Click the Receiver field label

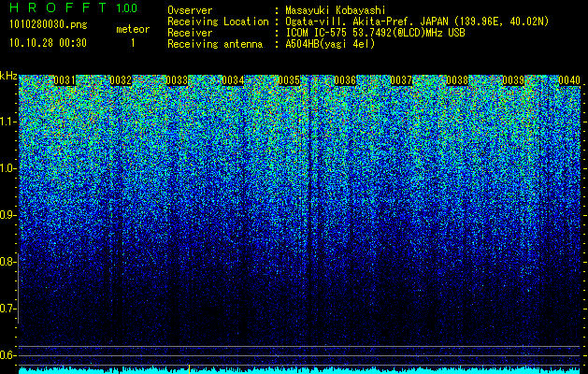[190, 33]
